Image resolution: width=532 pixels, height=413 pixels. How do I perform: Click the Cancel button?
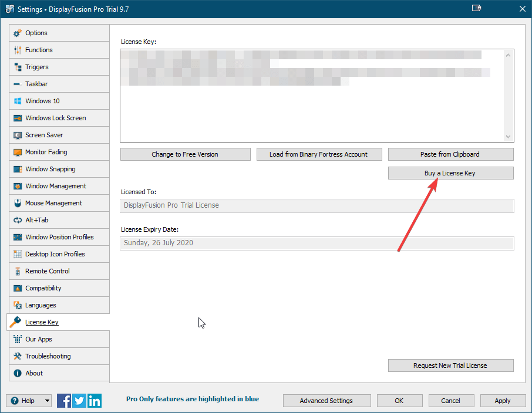pyautogui.click(x=451, y=401)
